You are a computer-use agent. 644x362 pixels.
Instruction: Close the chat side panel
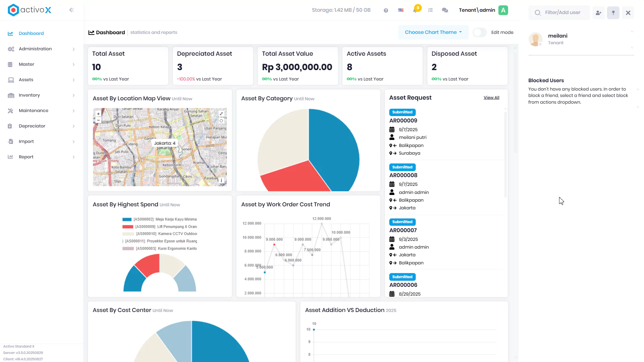point(628,13)
